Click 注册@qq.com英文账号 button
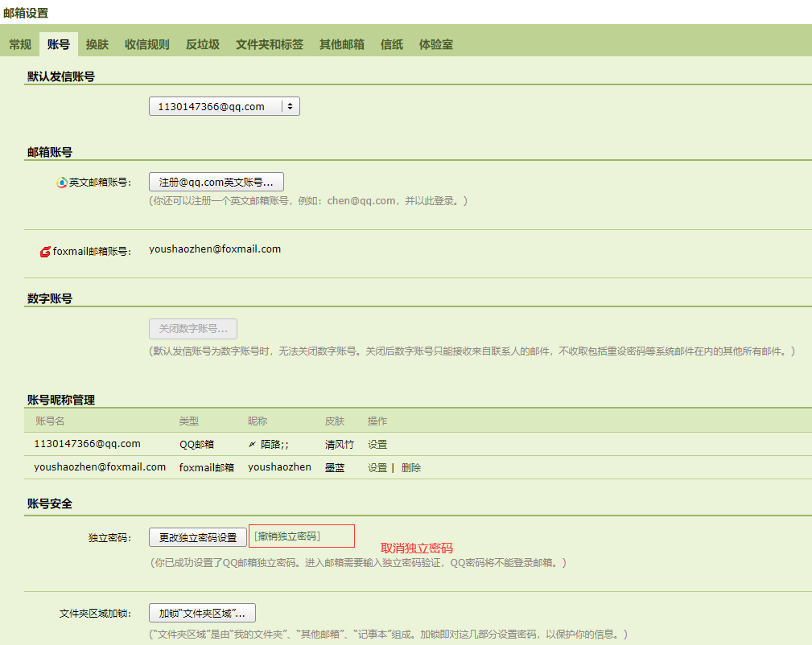Screen dimensions: 812x645 click(x=216, y=183)
